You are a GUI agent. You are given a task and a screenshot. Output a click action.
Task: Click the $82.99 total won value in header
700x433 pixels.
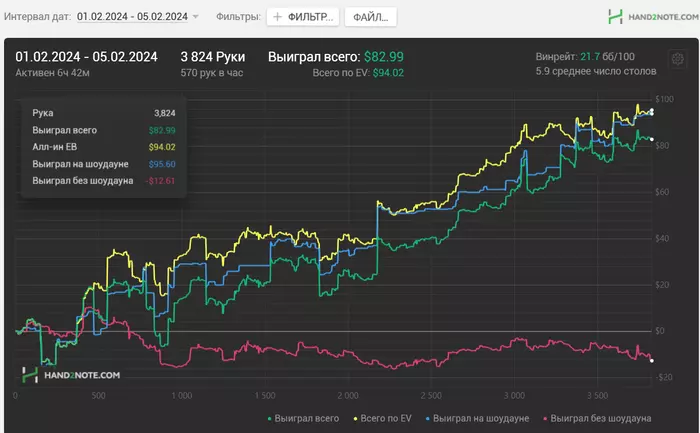pos(383,57)
